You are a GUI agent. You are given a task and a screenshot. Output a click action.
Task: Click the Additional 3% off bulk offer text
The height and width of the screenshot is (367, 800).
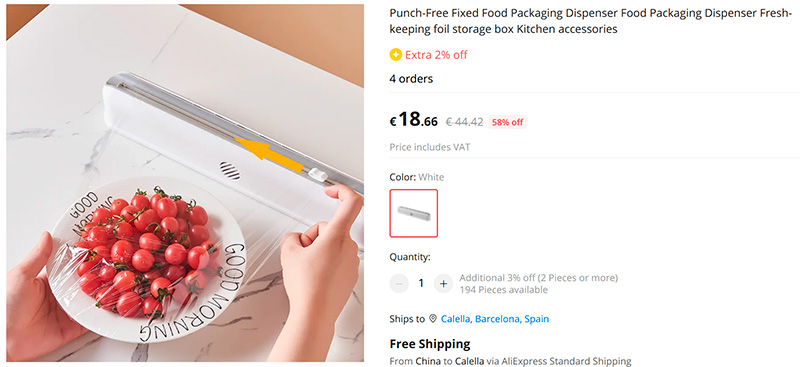click(539, 278)
